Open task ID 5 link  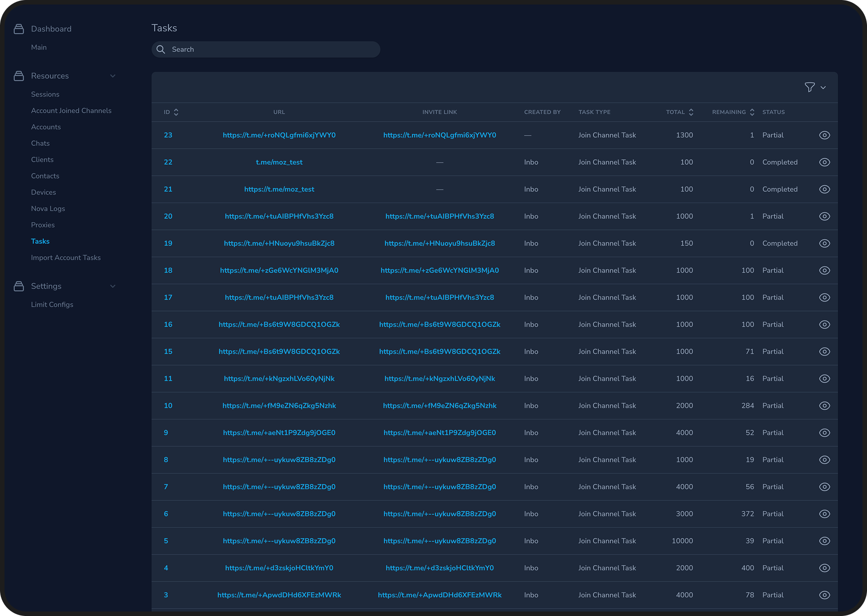click(166, 542)
